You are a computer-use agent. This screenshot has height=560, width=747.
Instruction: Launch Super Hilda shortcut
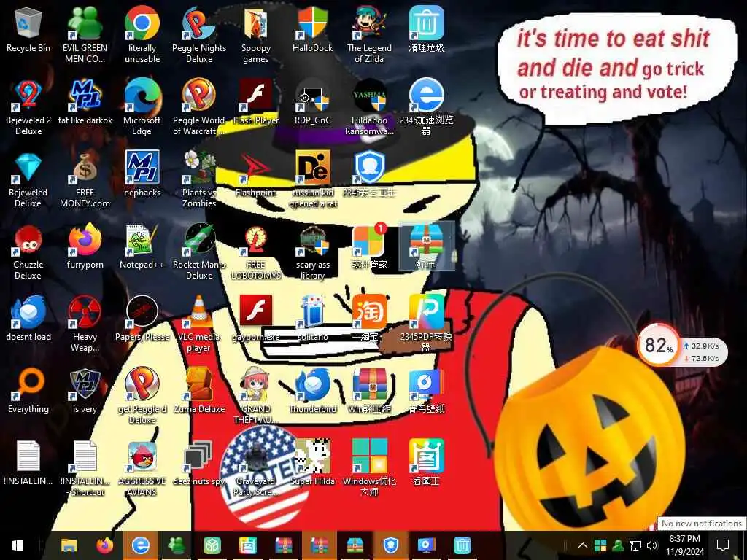pyautogui.click(x=312, y=463)
